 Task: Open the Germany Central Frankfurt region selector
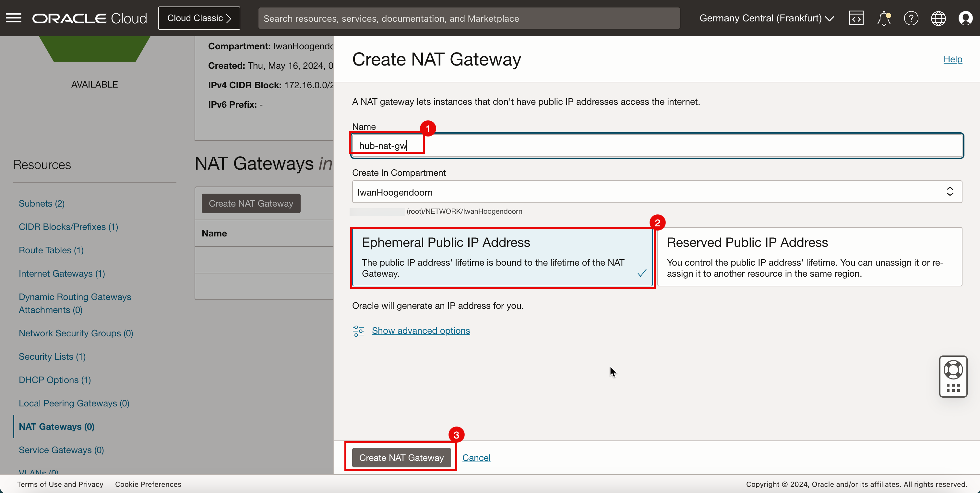pyautogui.click(x=768, y=18)
